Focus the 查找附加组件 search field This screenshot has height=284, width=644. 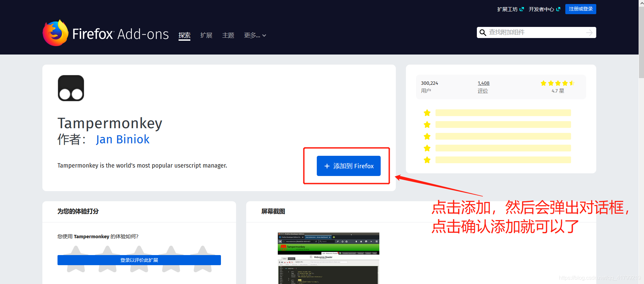click(536, 33)
